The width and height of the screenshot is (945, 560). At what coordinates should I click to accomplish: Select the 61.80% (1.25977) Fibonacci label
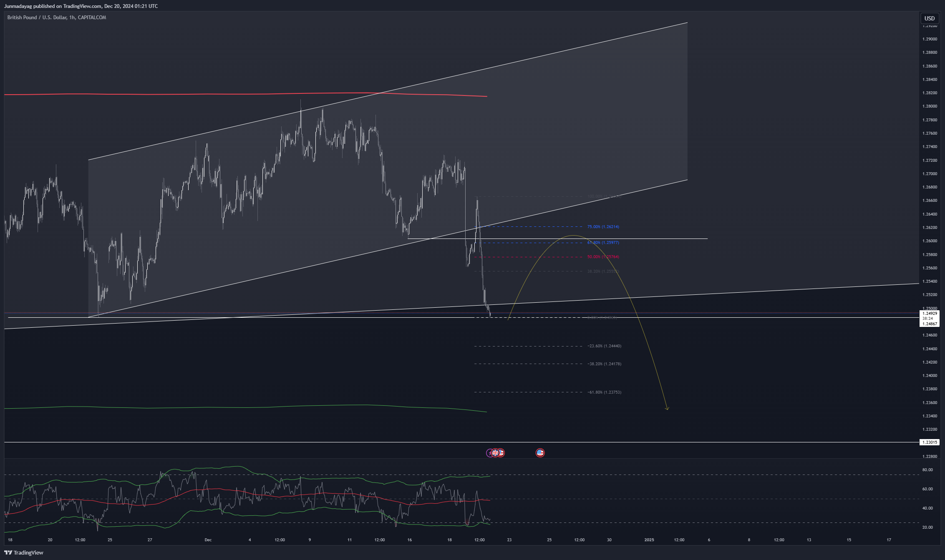[603, 243]
